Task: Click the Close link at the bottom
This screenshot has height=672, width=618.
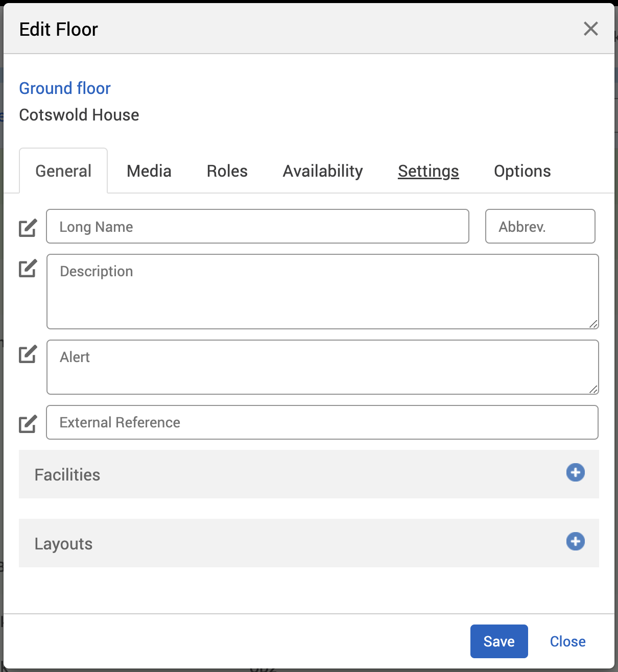Action: tap(567, 641)
